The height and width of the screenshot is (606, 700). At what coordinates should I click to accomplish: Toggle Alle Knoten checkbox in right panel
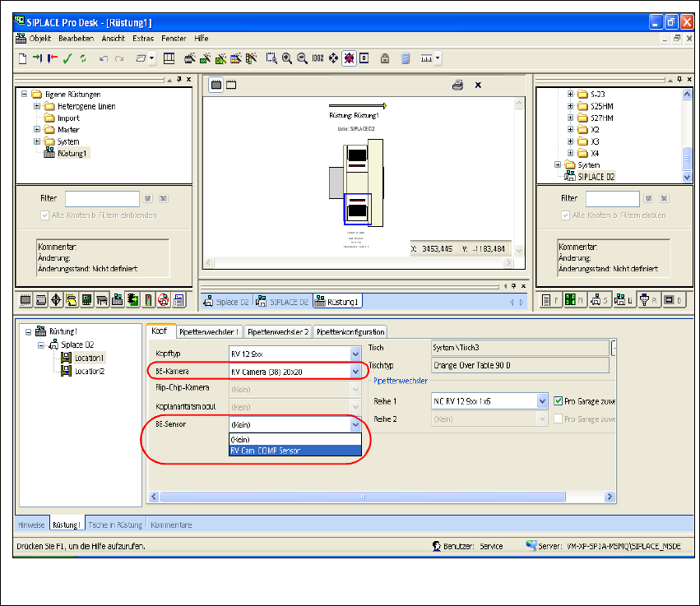(x=566, y=215)
